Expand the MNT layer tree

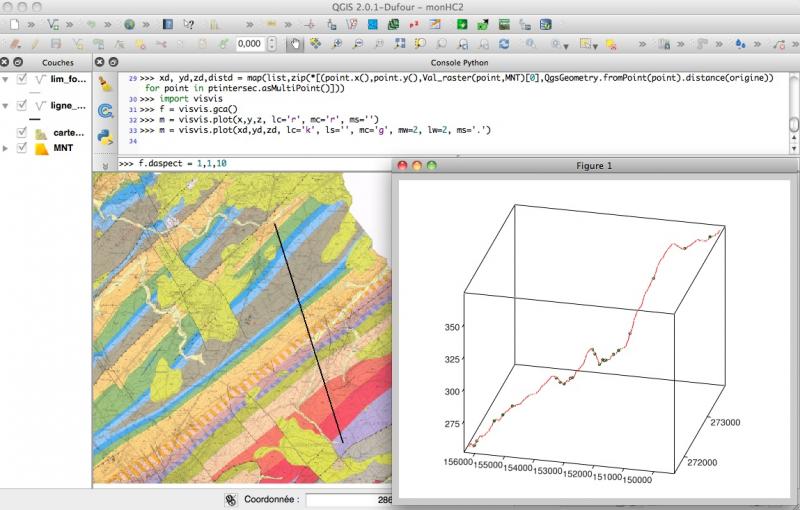[7, 148]
